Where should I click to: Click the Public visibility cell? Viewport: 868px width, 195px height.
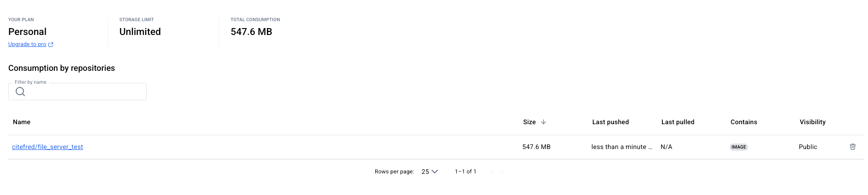tap(808, 147)
